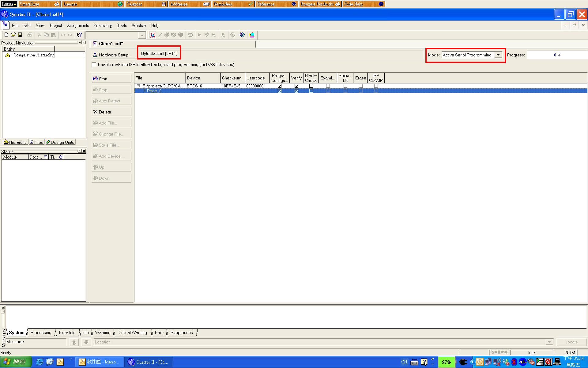Click the SOPC Builder toolbar icon
Screen dimensions: 588x368
252,35
